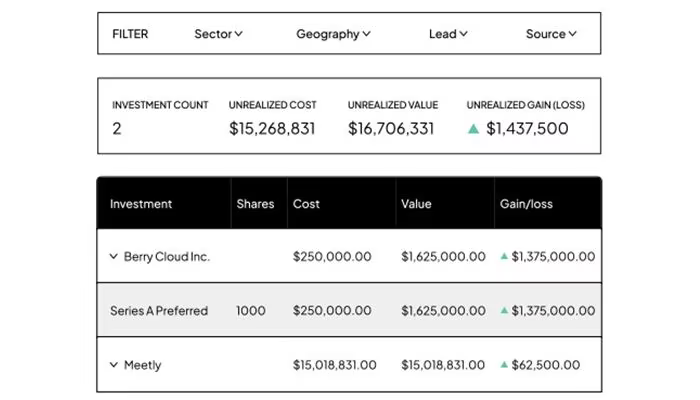Click the Meetly investment name
This screenshot has height=400, width=700.
[142, 365]
